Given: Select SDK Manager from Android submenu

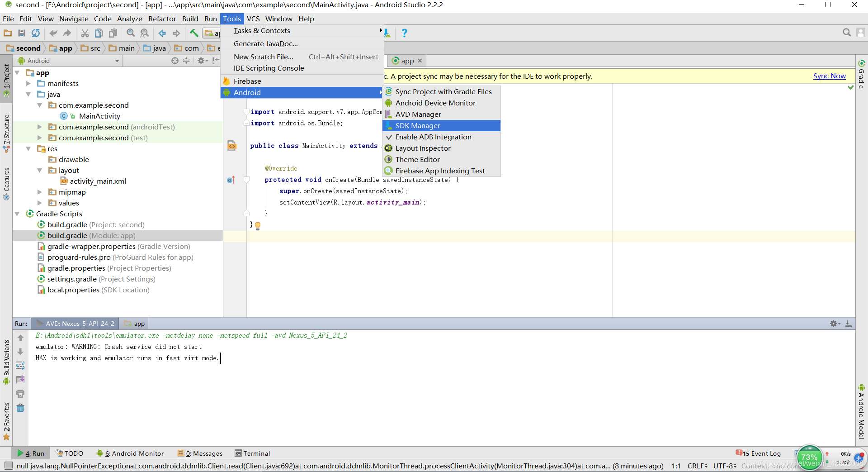Looking at the screenshot, I should click(x=442, y=125).
